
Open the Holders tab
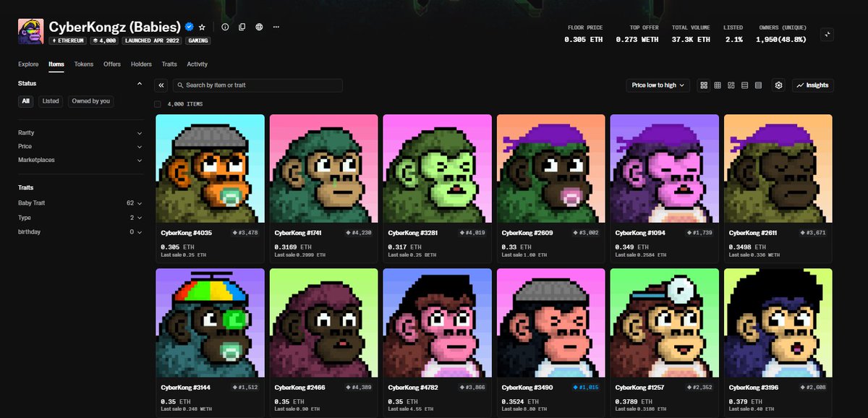(x=141, y=64)
